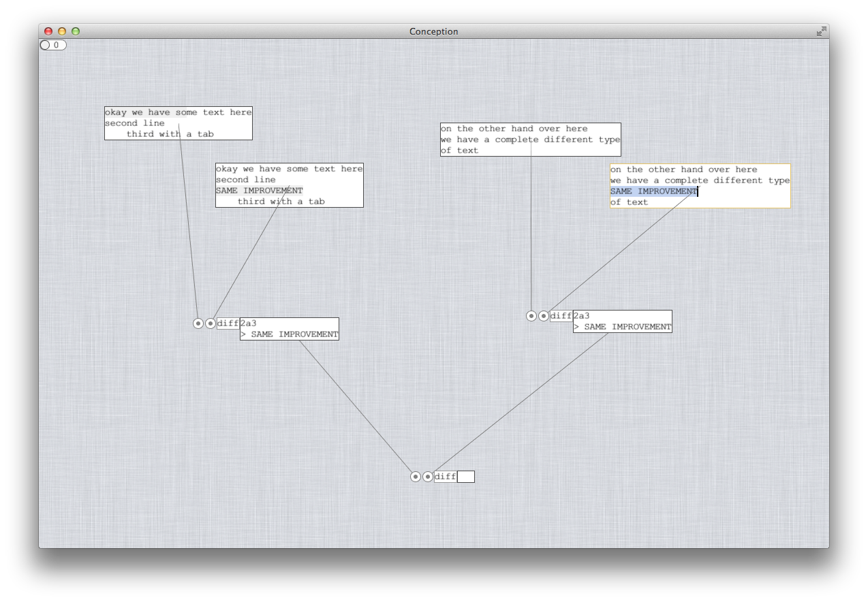Enter fullscreen via the title bar arrows icon
The image size is (868, 602).
pyautogui.click(x=821, y=31)
